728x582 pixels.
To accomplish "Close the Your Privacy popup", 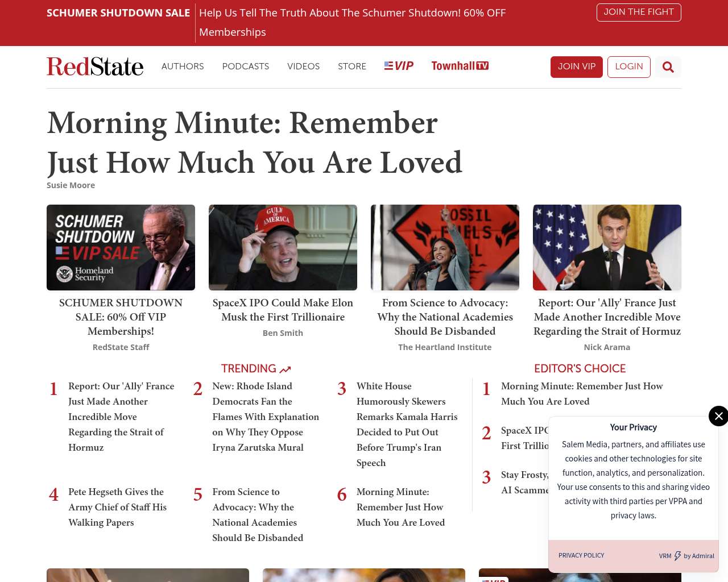I will tap(718, 416).
